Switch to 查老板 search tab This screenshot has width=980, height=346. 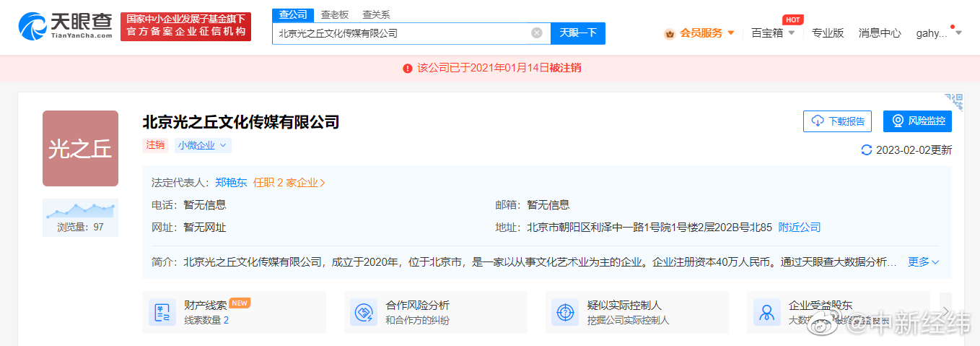pyautogui.click(x=335, y=14)
